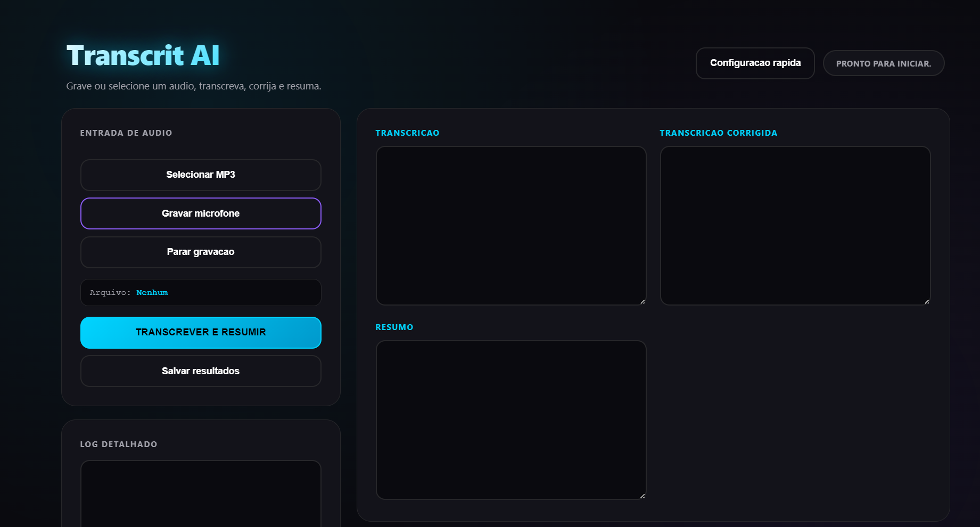Click the Transcricao corrigida box resize handle
Image resolution: width=980 pixels, height=527 pixels.
[927, 302]
